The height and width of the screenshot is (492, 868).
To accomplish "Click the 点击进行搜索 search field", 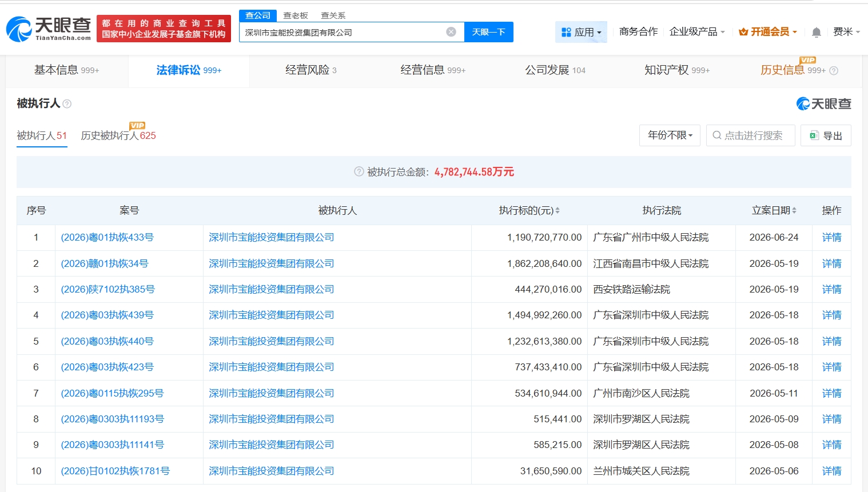I will (751, 135).
